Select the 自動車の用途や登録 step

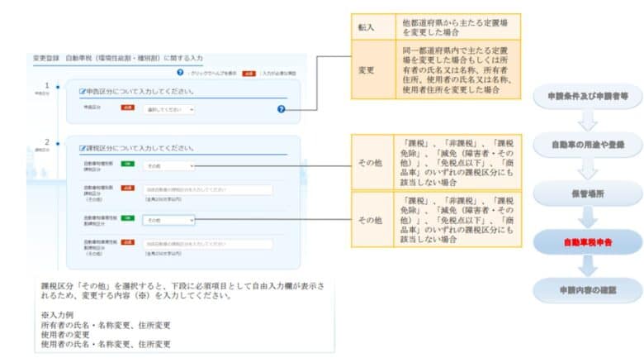[x=588, y=145]
